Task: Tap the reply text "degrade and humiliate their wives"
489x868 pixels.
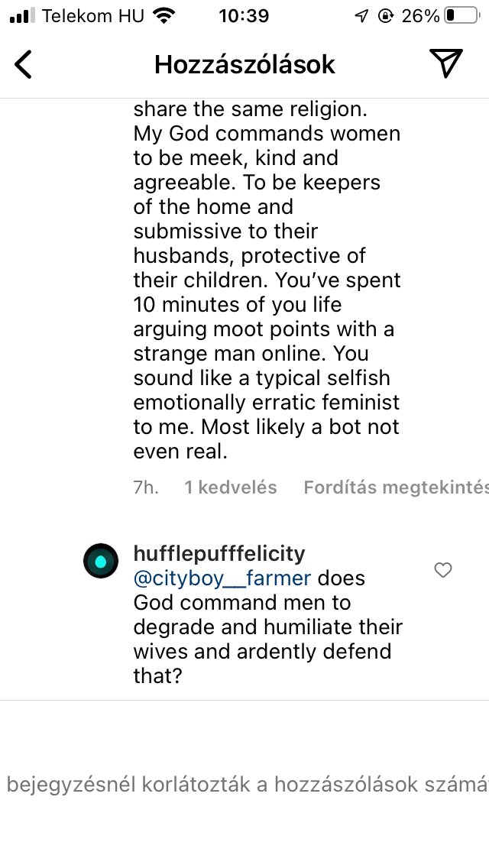Action: [x=267, y=639]
